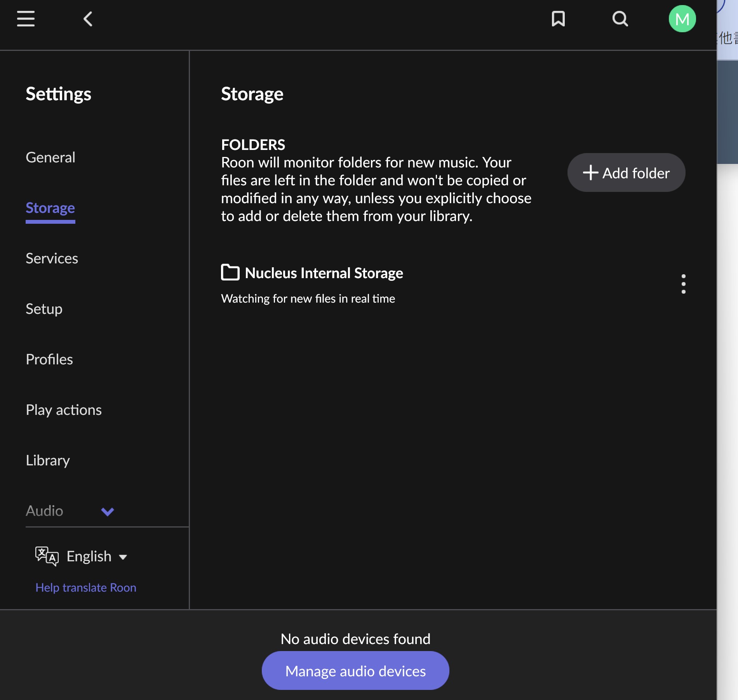This screenshot has width=738, height=700.
Task: Open the green M profile avatar
Action: 682,19
